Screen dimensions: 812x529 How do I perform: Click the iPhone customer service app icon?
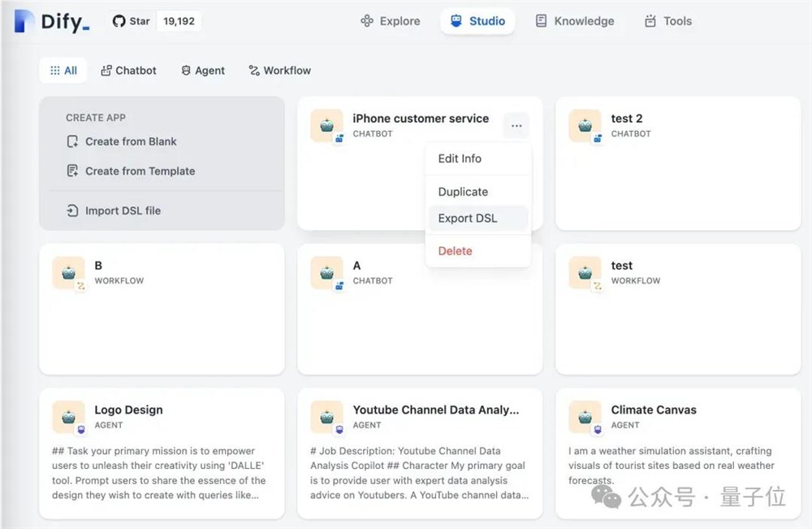click(326, 125)
